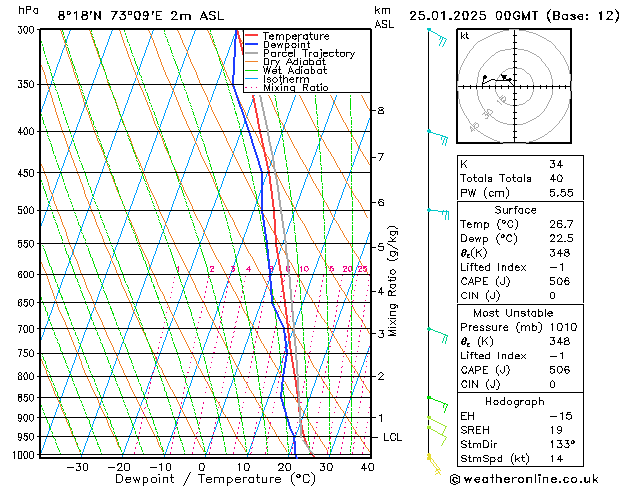Viewport: 629px width, 486px height.
Task: Click the 'kt' hodograph unit label
Action: (x=465, y=36)
